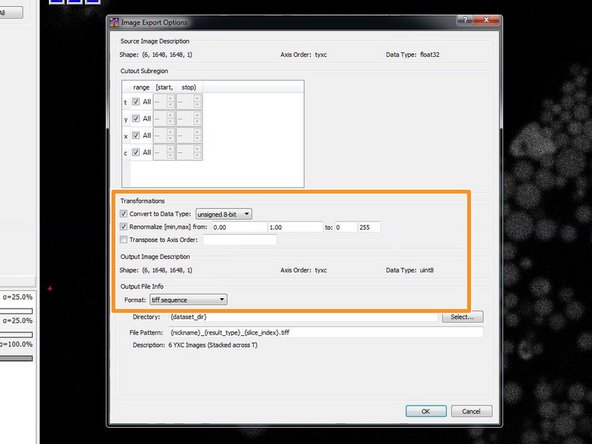Click the help question-mark button in title bar

[x=465, y=20]
